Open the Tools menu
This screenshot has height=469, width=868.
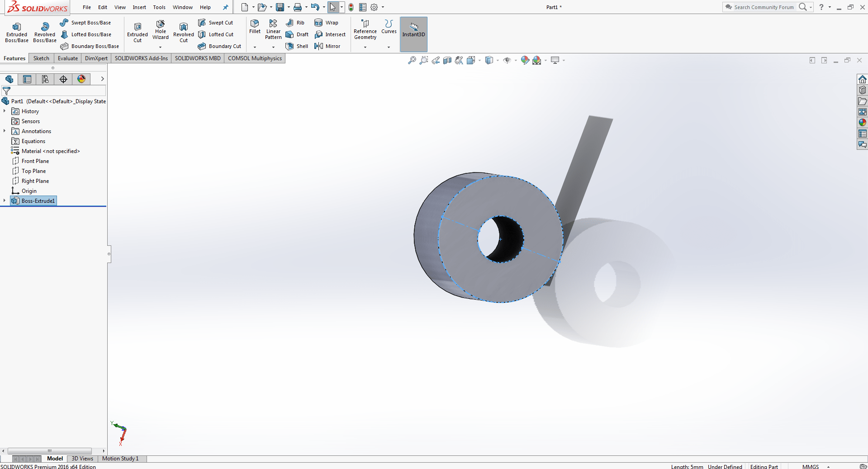[159, 7]
